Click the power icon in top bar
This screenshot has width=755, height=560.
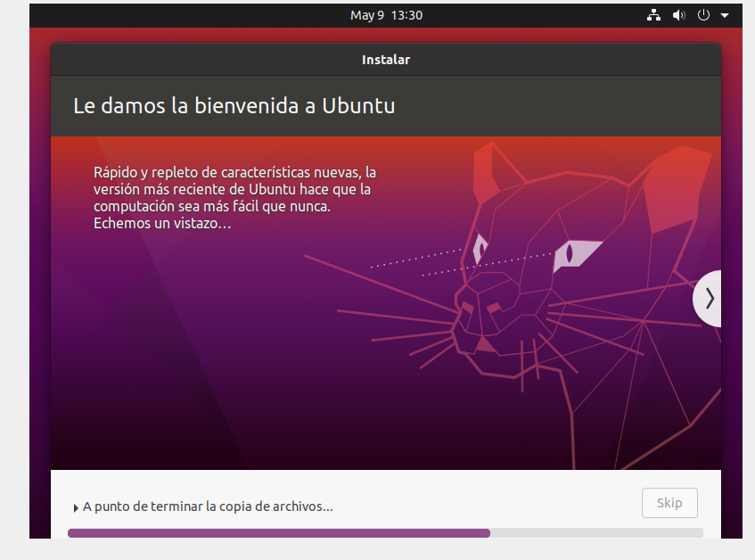(x=703, y=15)
